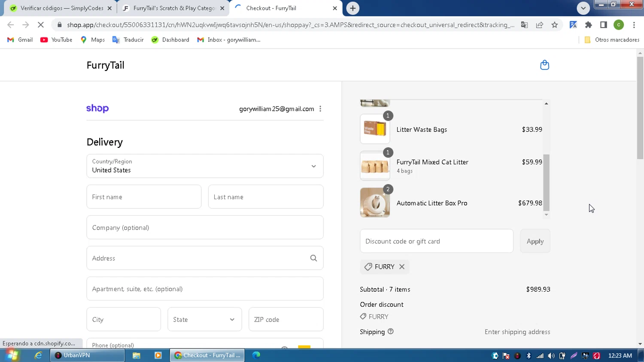Click order summary scroll up arrow

(x=546, y=103)
